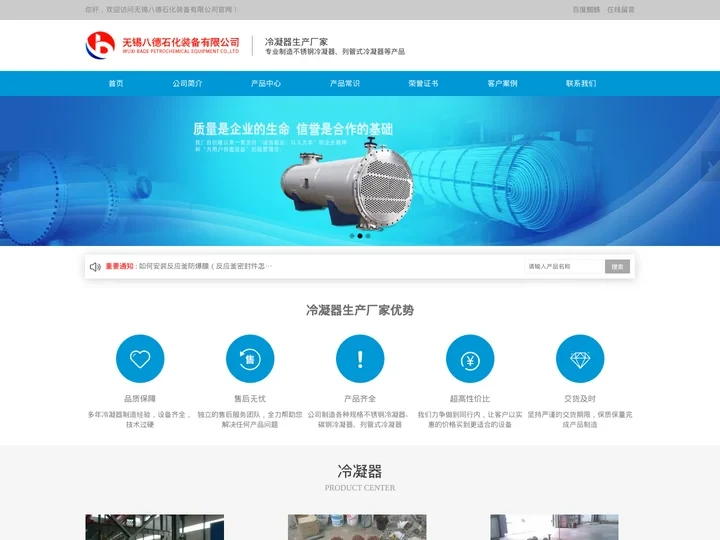
Task: Select the first banner carousel dot
Action: click(x=352, y=236)
